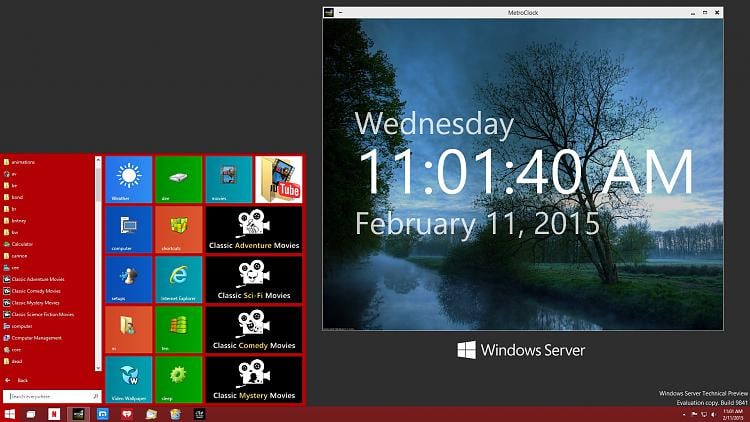Select 'bond' in the Start list
Image resolution: width=750 pixels, height=422 pixels.
coord(13,197)
